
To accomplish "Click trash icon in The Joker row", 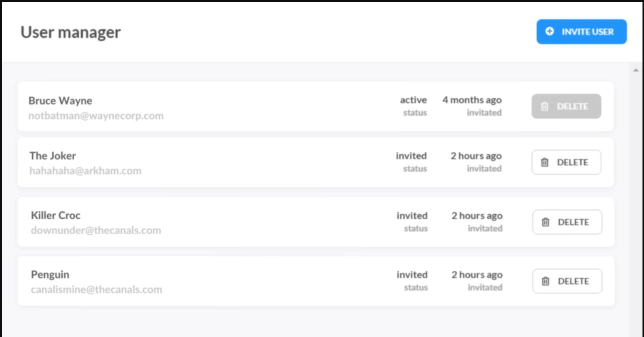I will [x=545, y=162].
